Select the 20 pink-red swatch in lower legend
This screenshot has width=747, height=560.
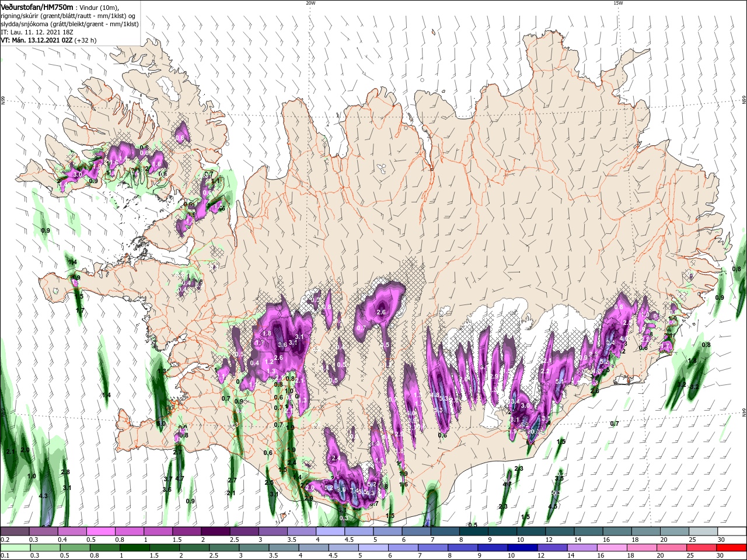tap(671, 548)
